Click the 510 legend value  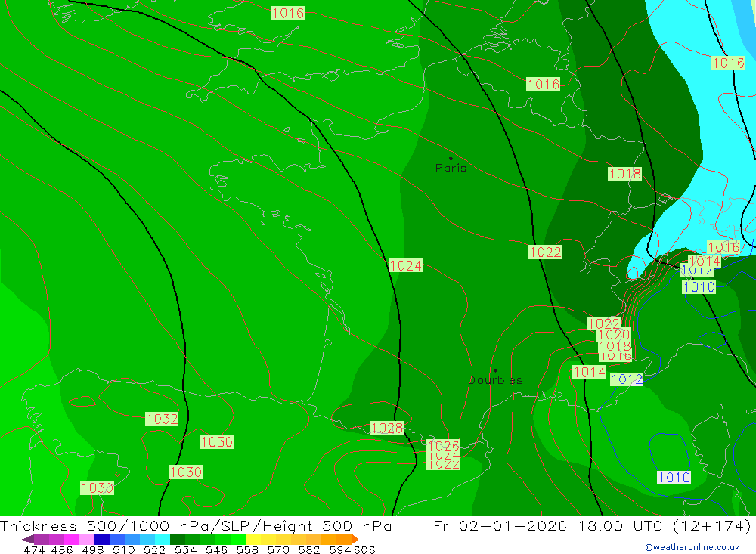(x=123, y=550)
